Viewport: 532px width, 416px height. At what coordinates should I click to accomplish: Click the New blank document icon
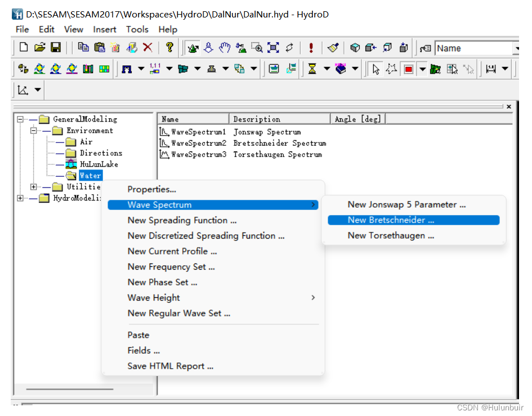pyautogui.click(x=24, y=47)
